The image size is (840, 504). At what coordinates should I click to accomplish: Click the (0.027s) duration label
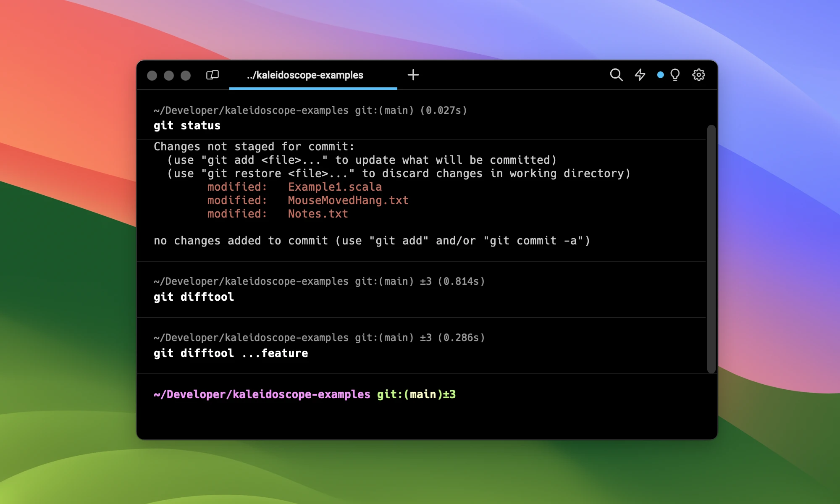[444, 110]
